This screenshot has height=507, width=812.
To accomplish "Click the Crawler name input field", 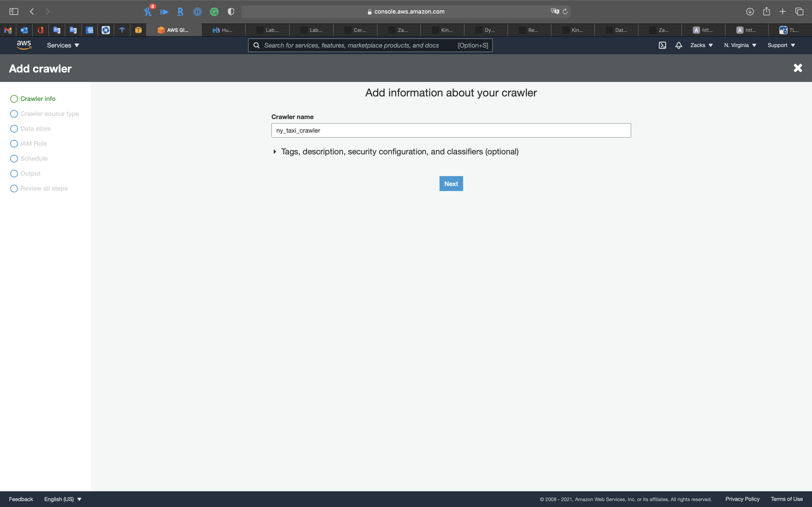I will [451, 130].
